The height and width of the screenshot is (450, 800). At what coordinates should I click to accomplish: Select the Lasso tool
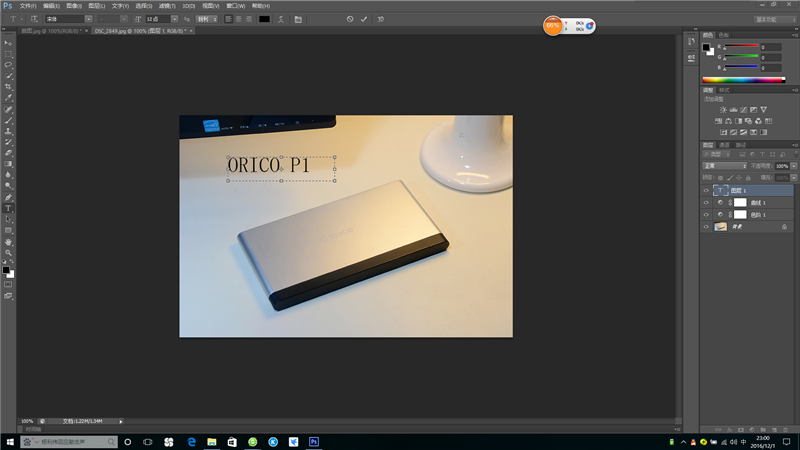click(x=8, y=65)
